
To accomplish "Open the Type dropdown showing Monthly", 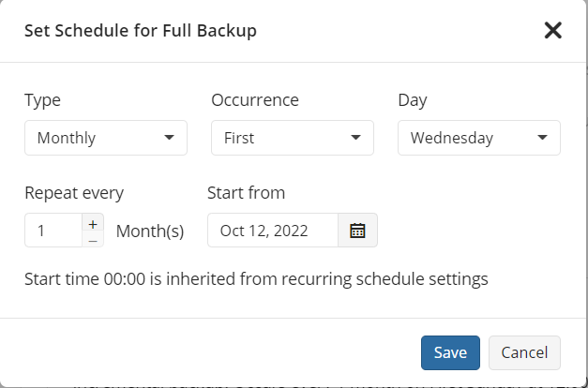I will tap(106, 138).
